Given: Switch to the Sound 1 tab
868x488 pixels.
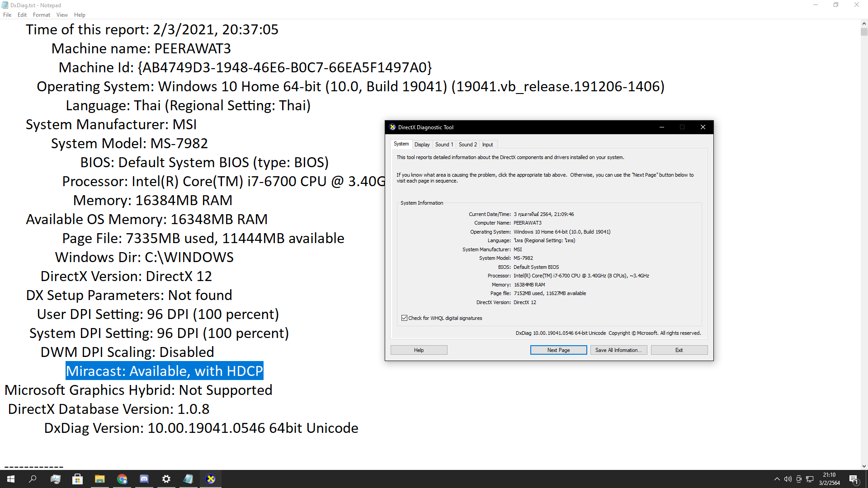Looking at the screenshot, I should (443, 145).
